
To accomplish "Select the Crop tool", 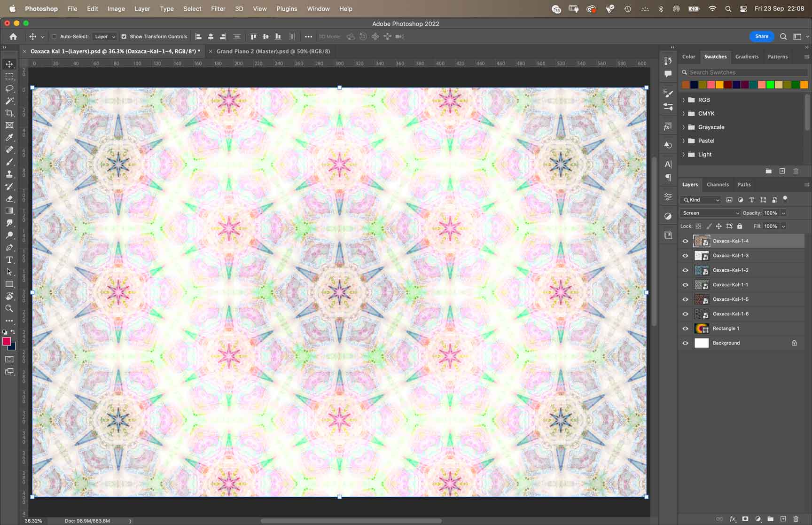I will (9, 113).
